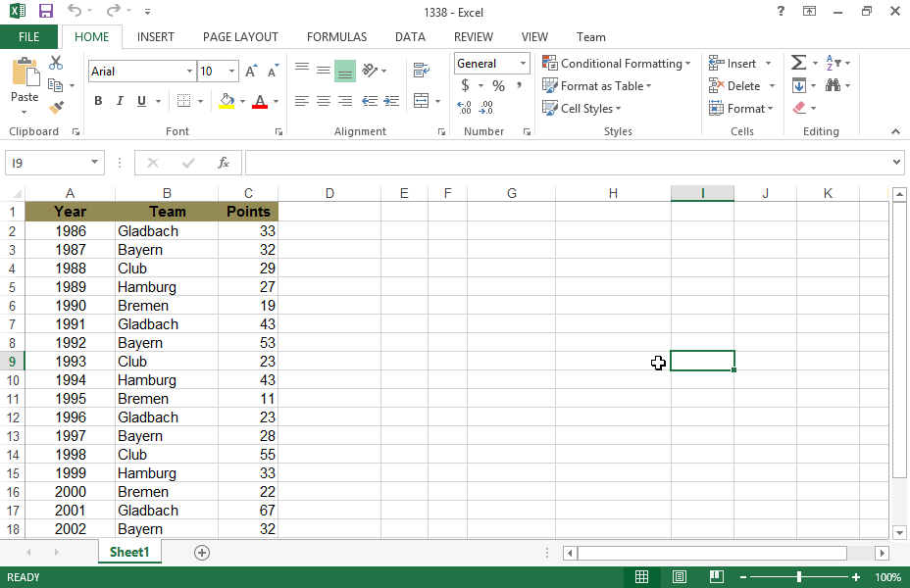This screenshot has width=910, height=588.
Task: Click the Save icon in quick access toolbar
Action: pos(46,11)
